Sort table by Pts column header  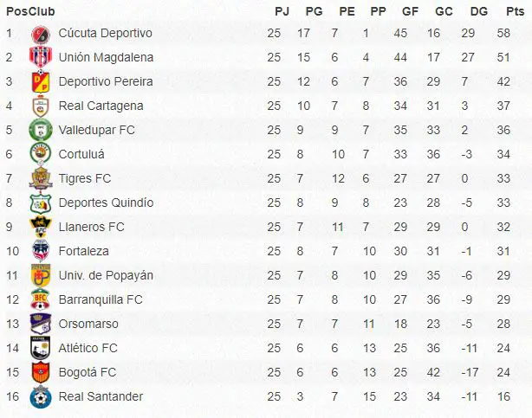[x=515, y=11]
